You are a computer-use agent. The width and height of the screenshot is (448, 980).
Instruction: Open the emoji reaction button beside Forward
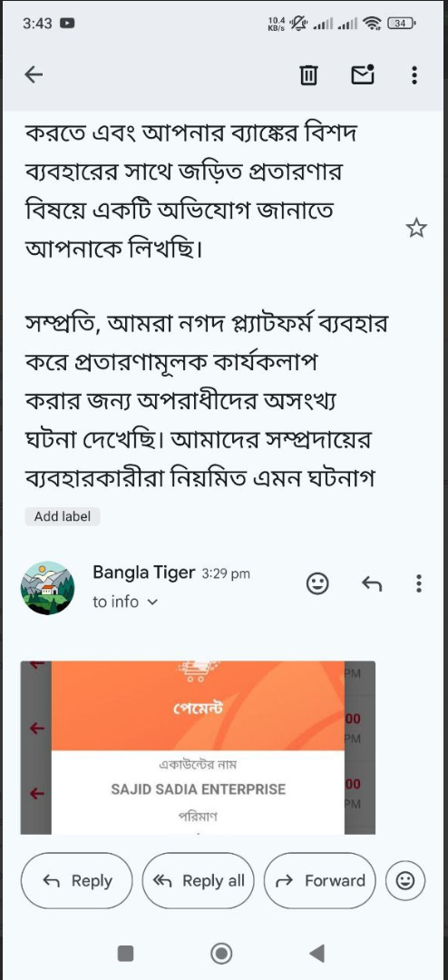pyautogui.click(x=405, y=880)
